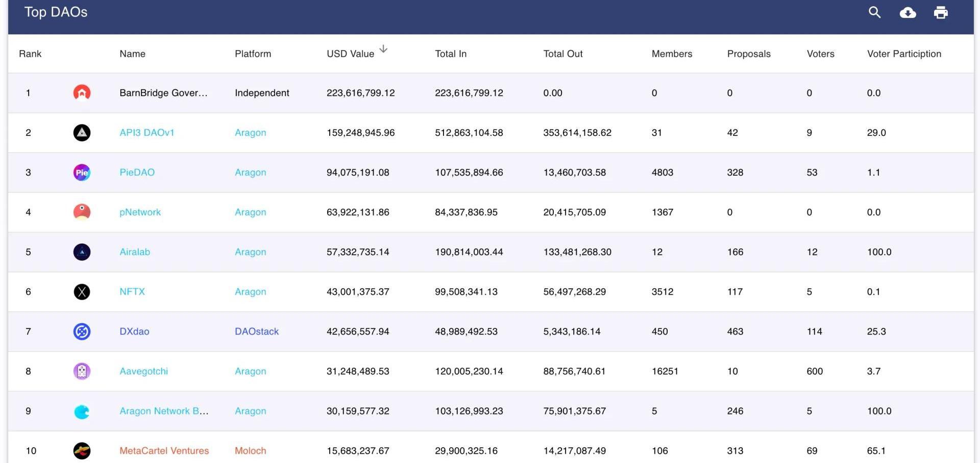Sort by the Name column header
Viewport: 980px width, 463px height.
[x=132, y=54]
